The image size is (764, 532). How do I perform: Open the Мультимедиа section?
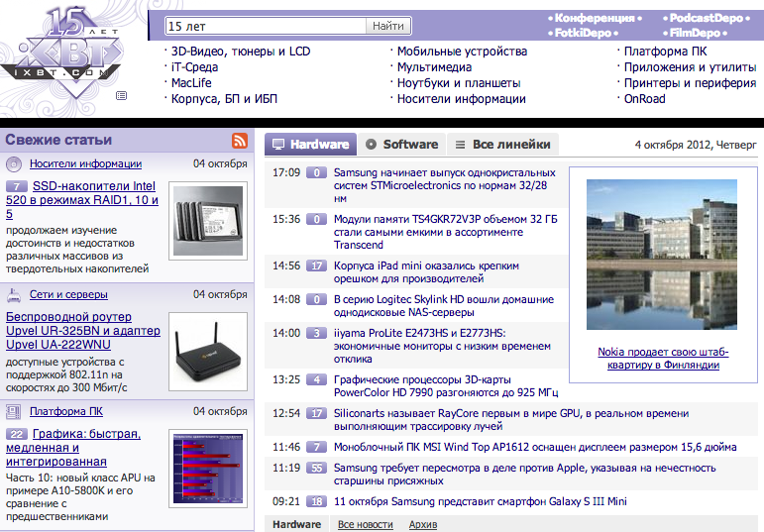434,67
